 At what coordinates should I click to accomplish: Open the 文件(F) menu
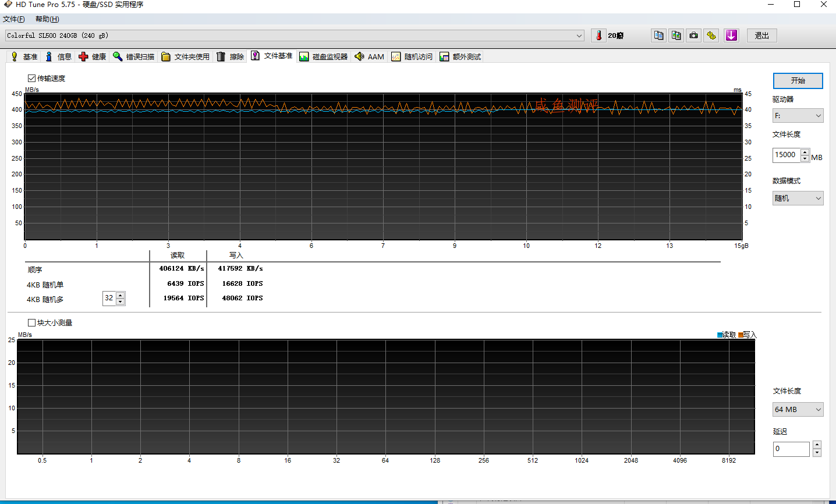(x=14, y=19)
